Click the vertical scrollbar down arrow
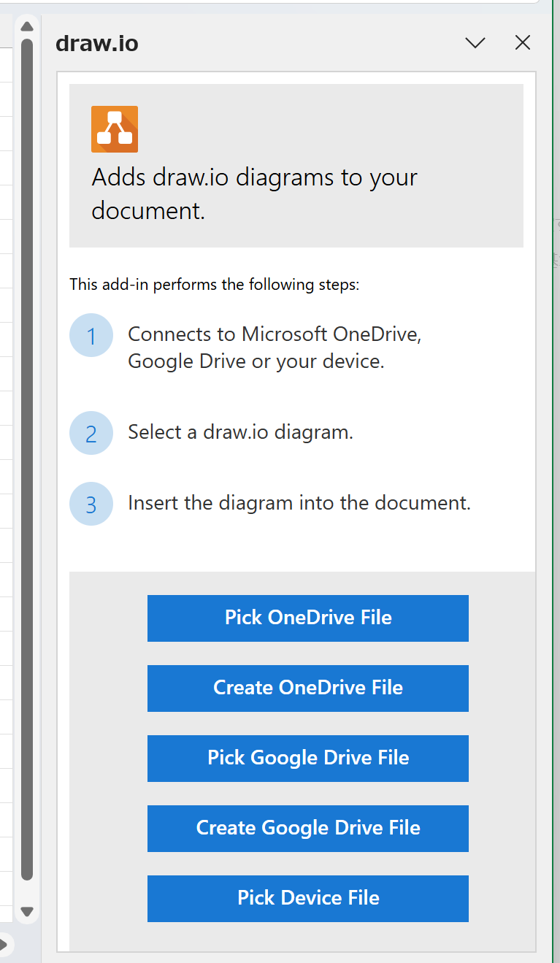The image size is (560, 963). (27, 911)
